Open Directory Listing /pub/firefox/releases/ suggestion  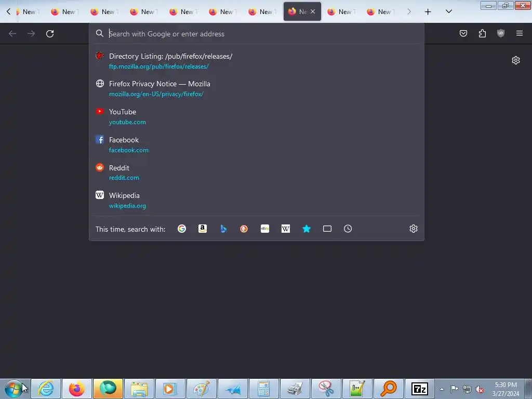[257, 61]
